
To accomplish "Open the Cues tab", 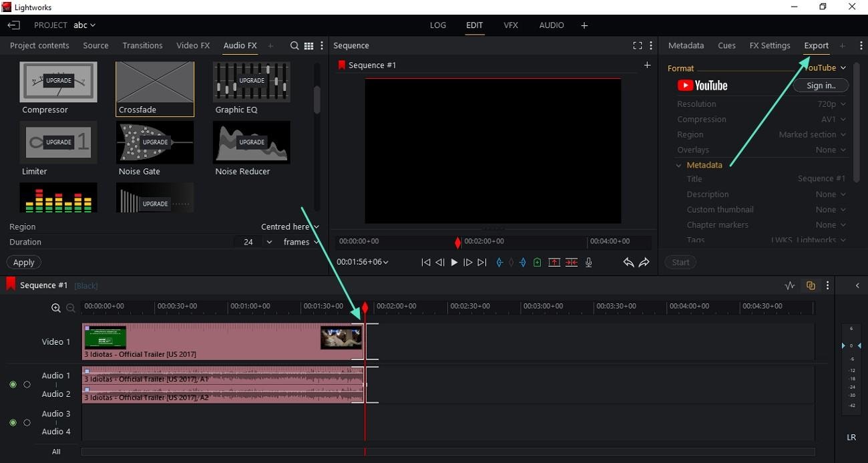I will [x=726, y=45].
